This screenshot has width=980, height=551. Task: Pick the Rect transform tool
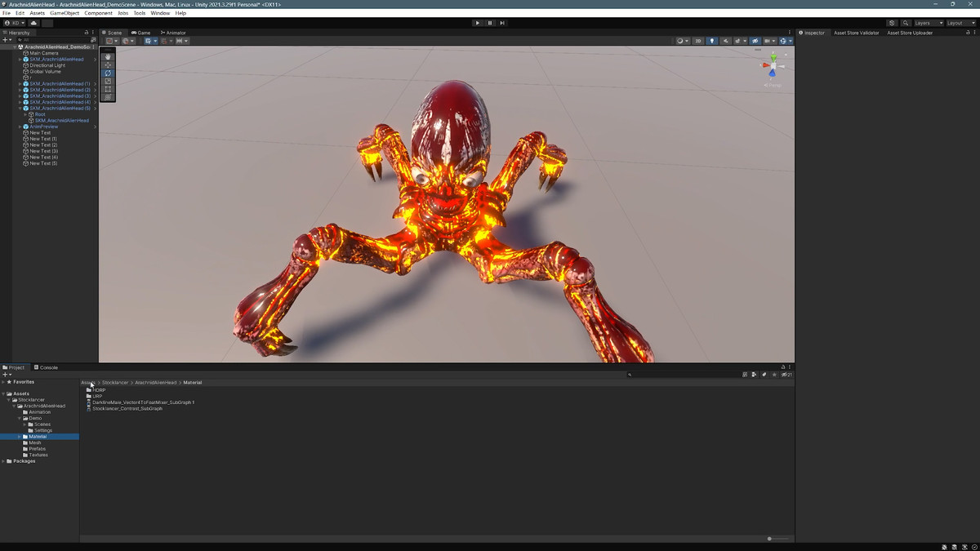(x=108, y=90)
